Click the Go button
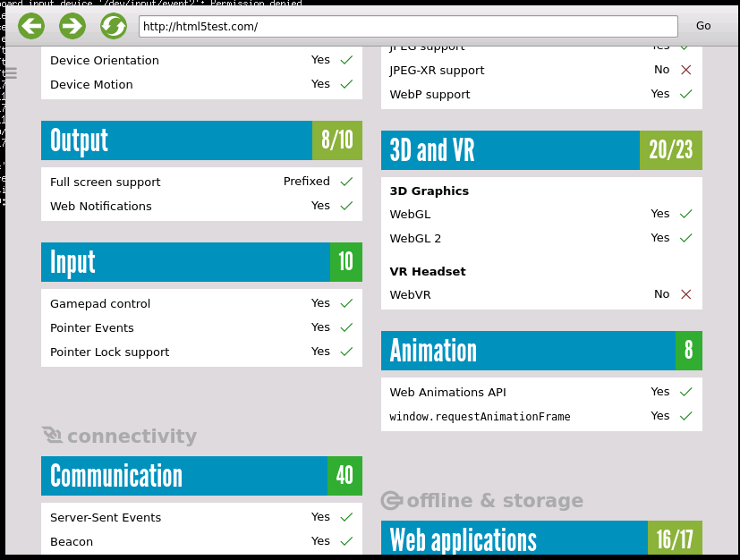The height and width of the screenshot is (560, 740). [x=703, y=26]
